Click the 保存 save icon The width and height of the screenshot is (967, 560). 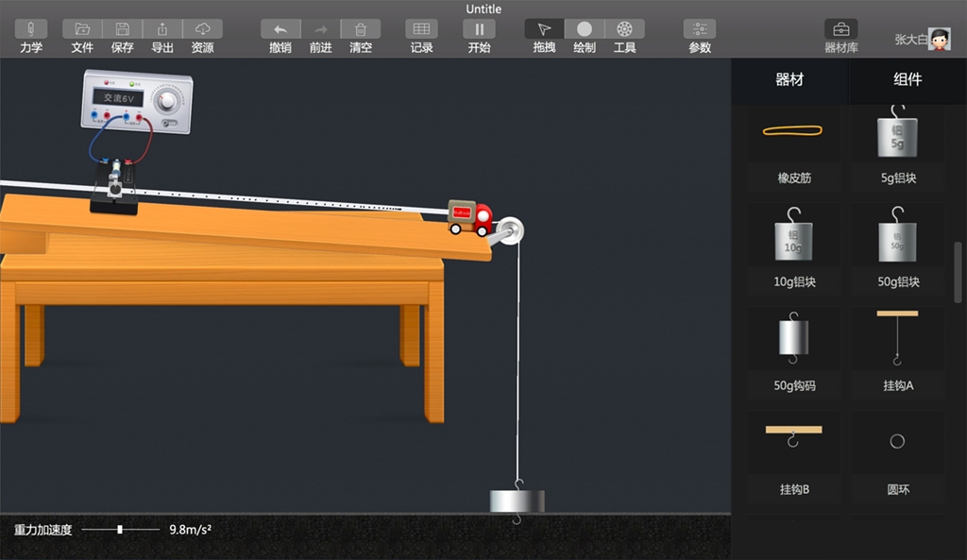(122, 29)
